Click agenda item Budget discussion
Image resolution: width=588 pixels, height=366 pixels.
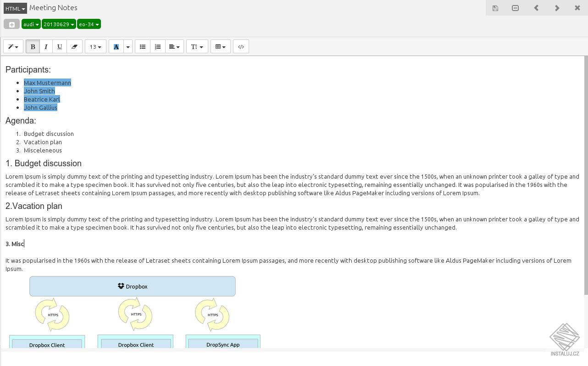49,134
